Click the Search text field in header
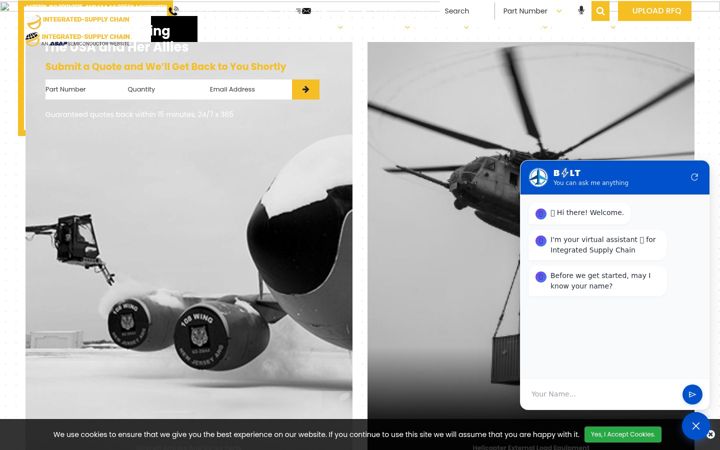 coord(467,11)
